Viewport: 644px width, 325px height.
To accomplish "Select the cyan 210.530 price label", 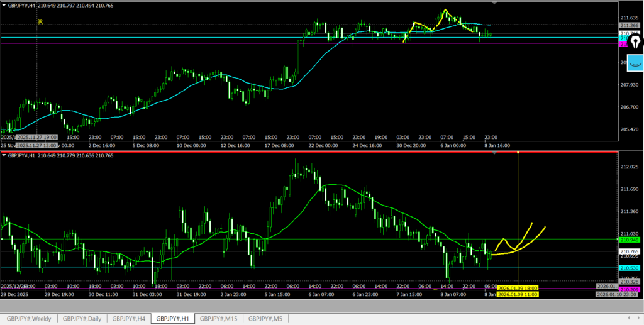I will pos(630,268).
